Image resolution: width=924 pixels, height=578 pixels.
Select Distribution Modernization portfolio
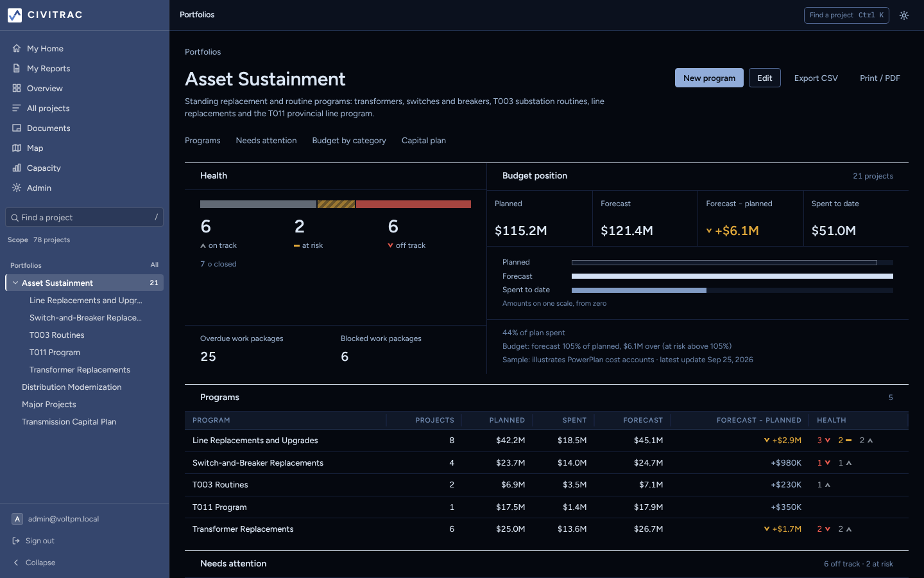pos(72,387)
